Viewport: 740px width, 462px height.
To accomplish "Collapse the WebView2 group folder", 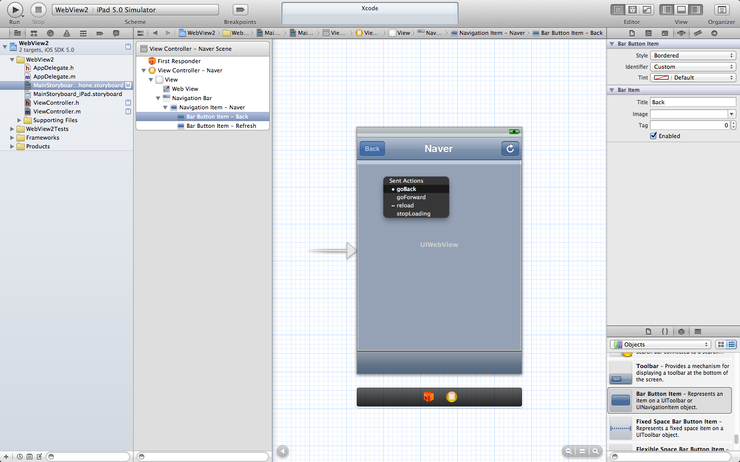I will coord(12,59).
